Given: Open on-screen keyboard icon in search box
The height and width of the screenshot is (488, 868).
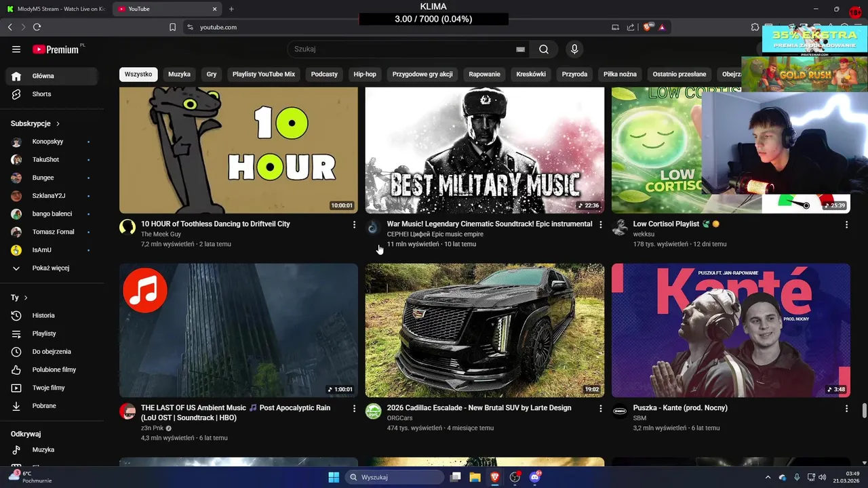Looking at the screenshot, I should 520,49.
